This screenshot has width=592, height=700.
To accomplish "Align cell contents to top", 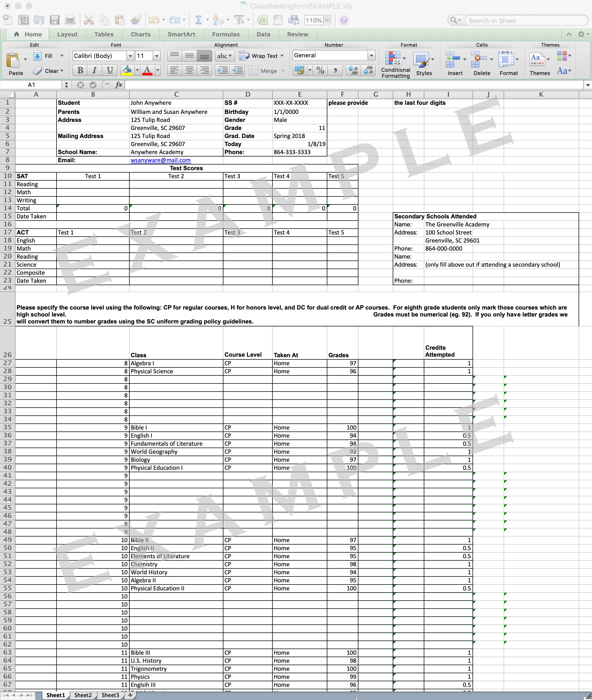I will [x=174, y=56].
